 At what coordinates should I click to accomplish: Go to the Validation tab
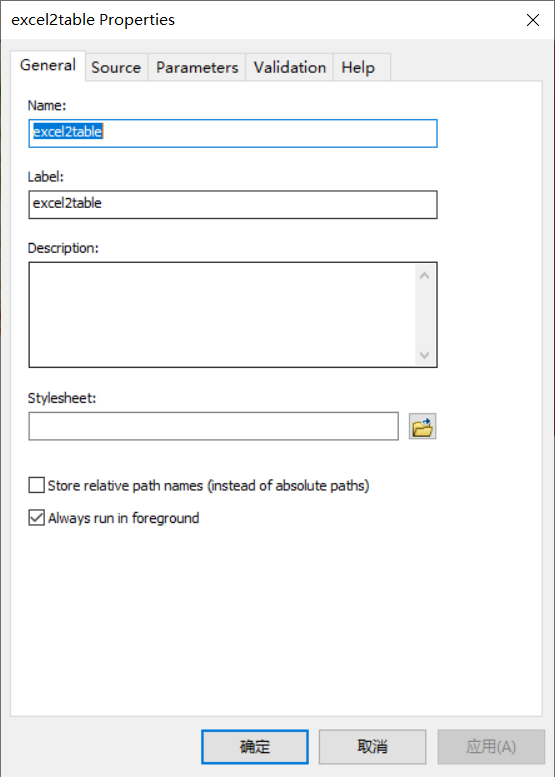(290, 67)
